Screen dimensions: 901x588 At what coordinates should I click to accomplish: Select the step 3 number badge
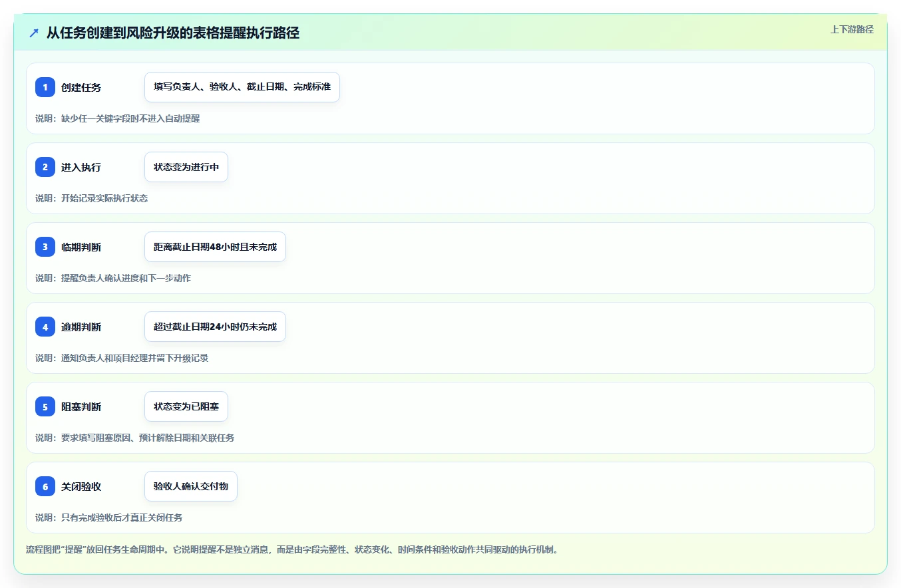[x=45, y=247]
